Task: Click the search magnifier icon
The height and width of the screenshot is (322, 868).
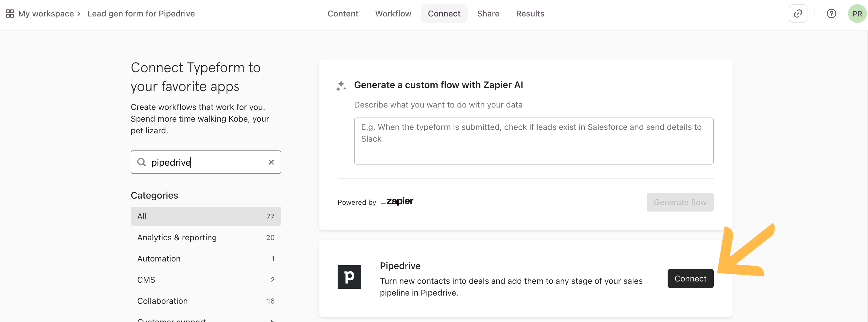Action: tap(142, 162)
